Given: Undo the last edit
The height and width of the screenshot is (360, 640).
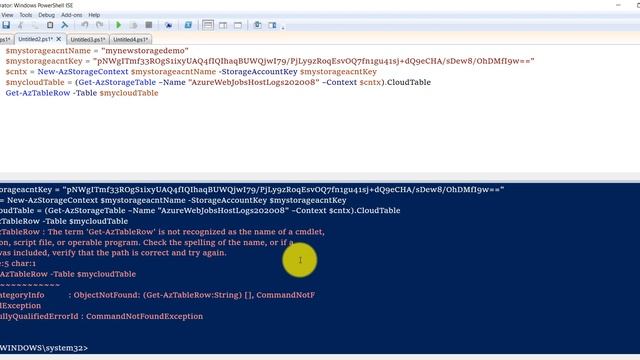Looking at the screenshot, I should tap(84, 25).
